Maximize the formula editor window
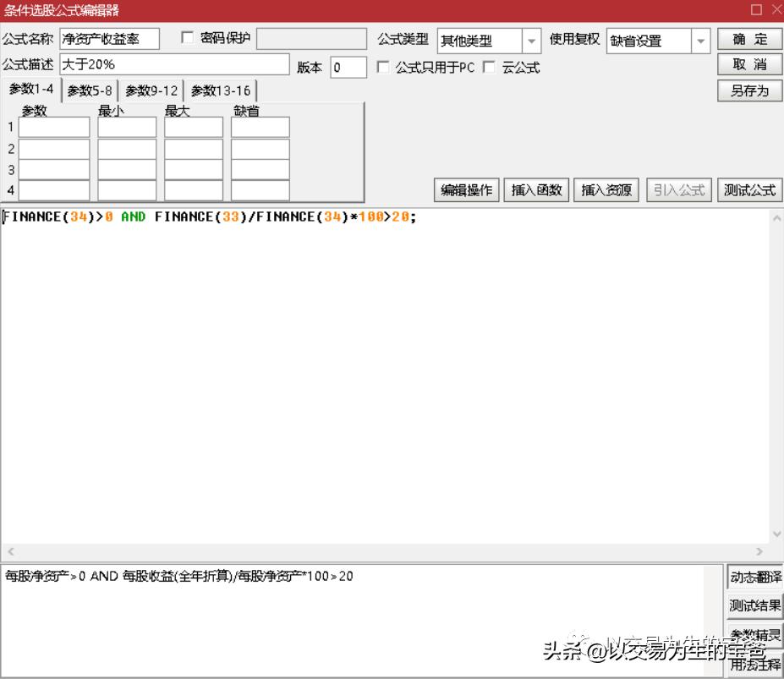The image size is (784, 679). point(756,9)
